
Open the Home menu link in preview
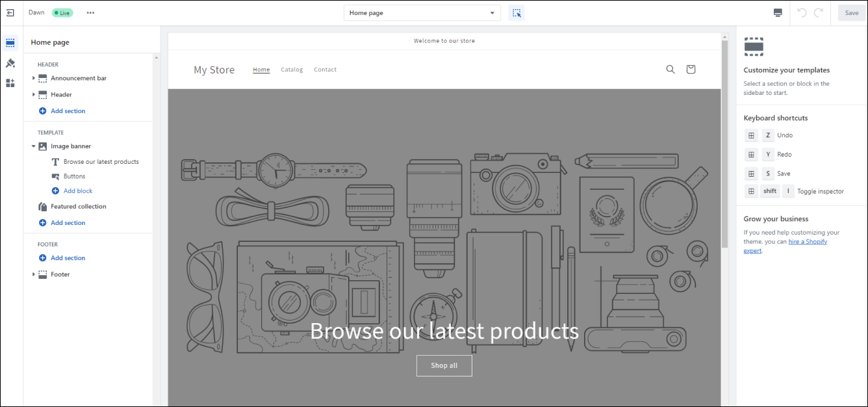coord(261,70)
